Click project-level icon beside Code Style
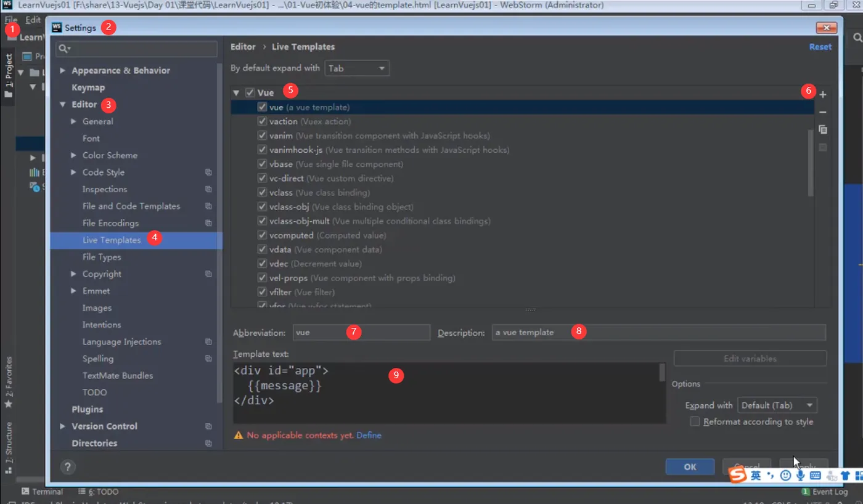The width and height of the screenshot is (863, 504). click(208, 173)
